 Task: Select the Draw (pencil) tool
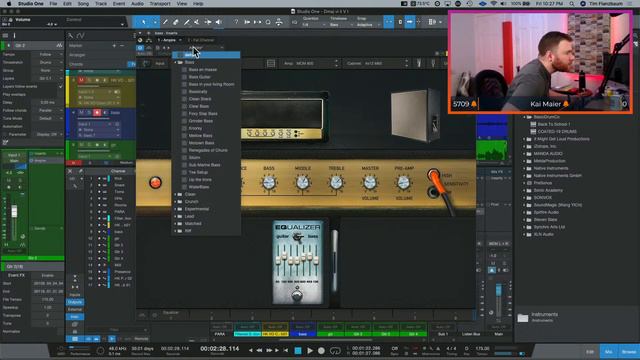point(165,22)
